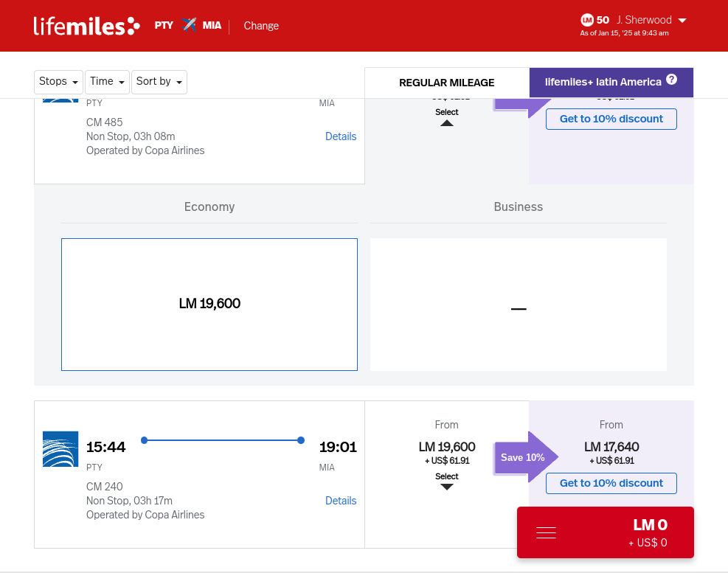The image size is (728, 573).
Task: Open the Stops filter dropdown
Action: pos(58,82)
